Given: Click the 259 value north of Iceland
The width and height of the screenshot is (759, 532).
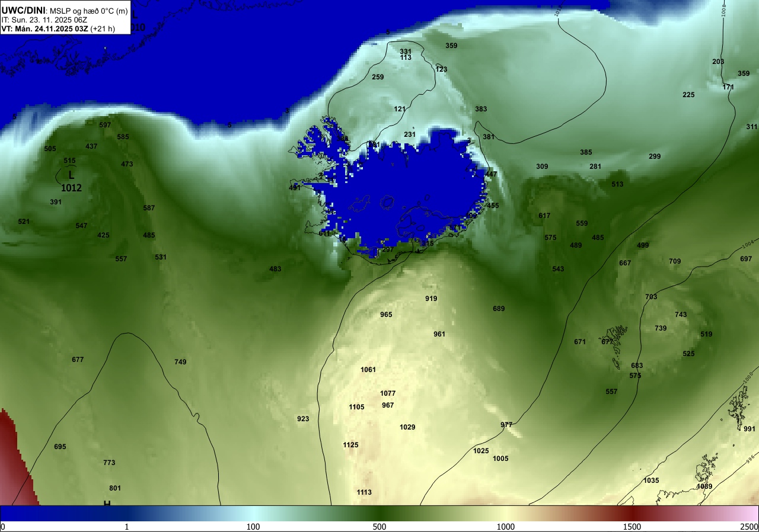Looking at the screenshot, I should coord(378,77).
